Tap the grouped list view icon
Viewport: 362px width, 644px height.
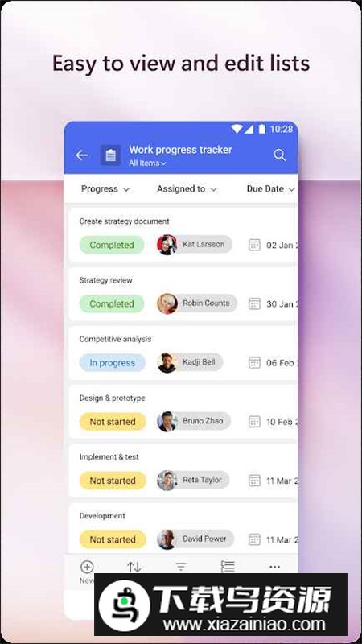point(228,567)
